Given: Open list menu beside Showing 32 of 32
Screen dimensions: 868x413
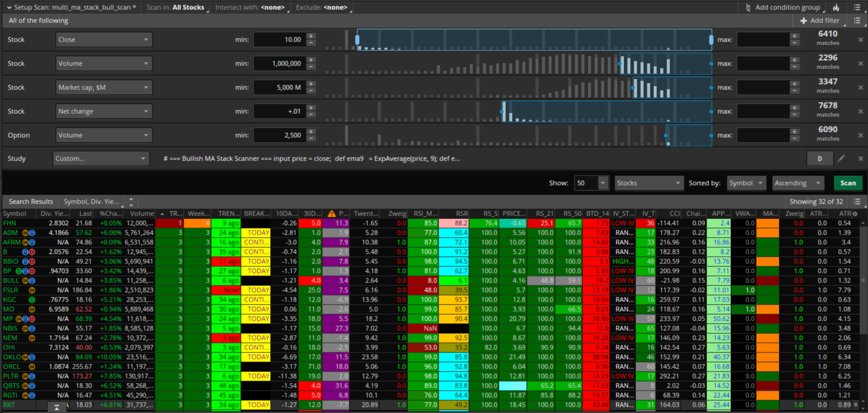Looking at the screenshot, I should [x=857, y=201].
